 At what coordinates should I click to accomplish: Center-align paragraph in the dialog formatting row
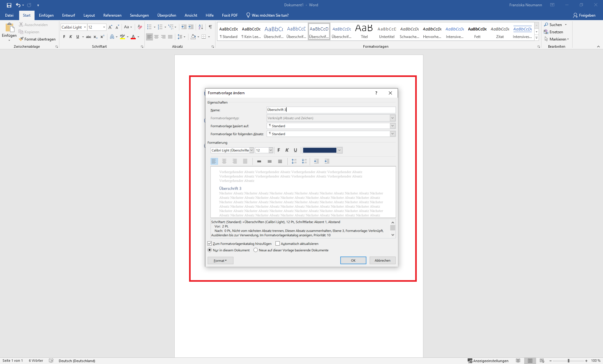click(x=224, y=161)
